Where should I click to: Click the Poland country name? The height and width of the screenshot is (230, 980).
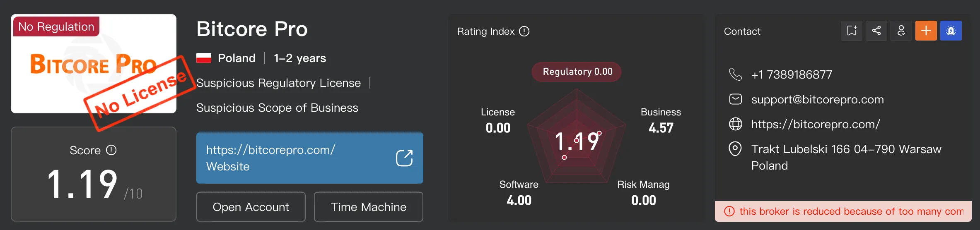[x=237, y=58]
